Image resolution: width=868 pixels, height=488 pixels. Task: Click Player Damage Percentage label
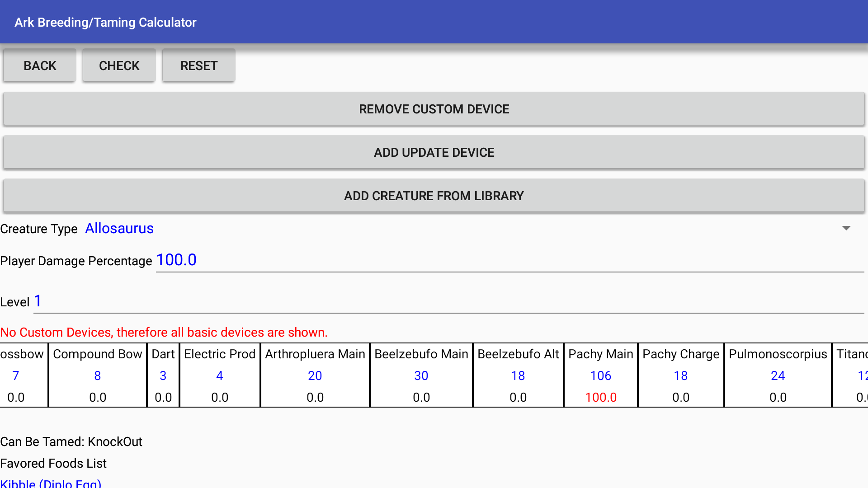[x=76, y=261]
